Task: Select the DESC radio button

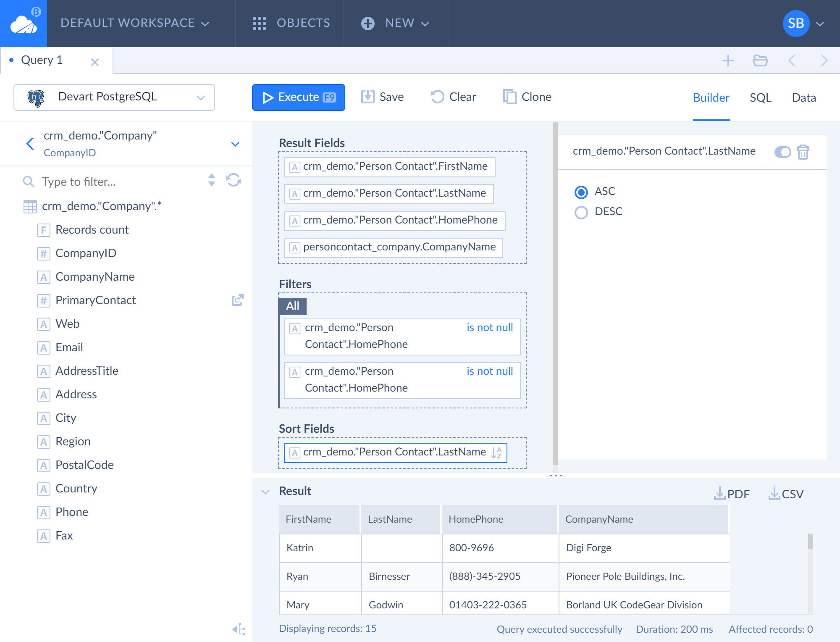Action: pos(581,212)
